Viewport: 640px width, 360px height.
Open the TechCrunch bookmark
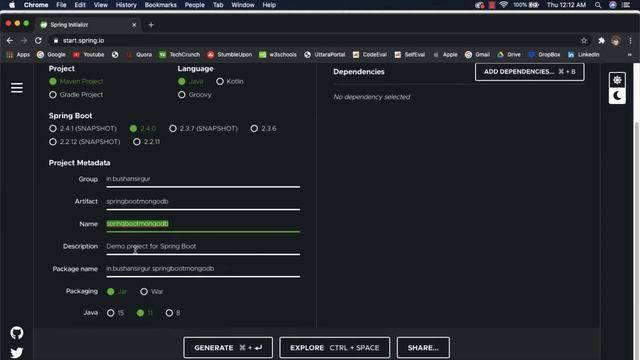click(180, 55)
